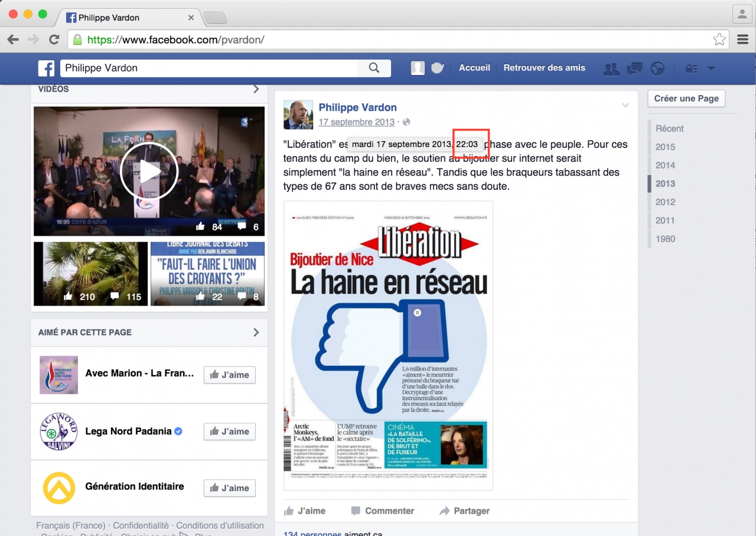Click green secure lock icon in URL
Viewport: 756px width, 536px height.
click(77, 40)
